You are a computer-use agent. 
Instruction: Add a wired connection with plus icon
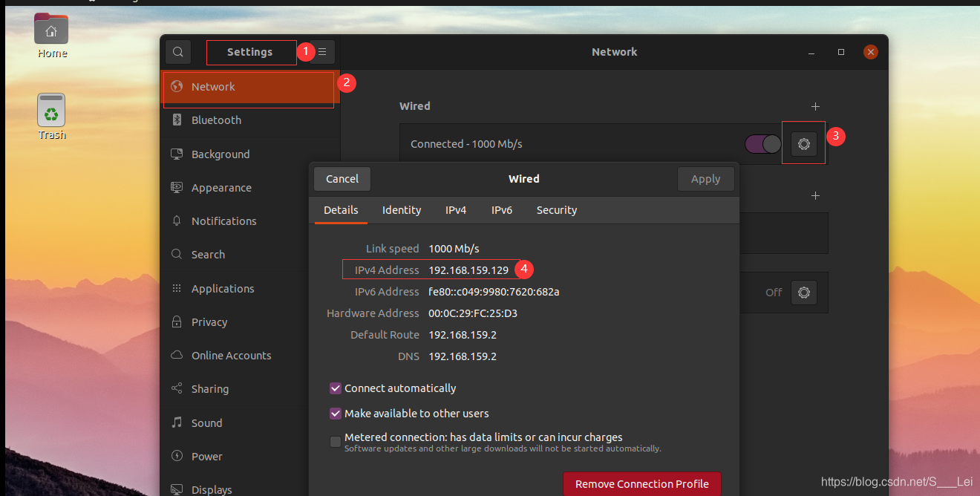pyautogui.click(x=815, y=106)
